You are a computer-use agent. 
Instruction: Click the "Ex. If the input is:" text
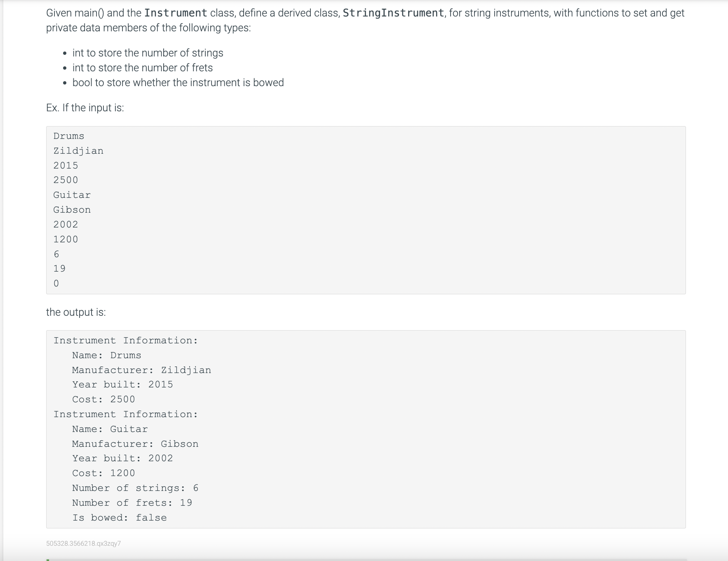point(85,108)
